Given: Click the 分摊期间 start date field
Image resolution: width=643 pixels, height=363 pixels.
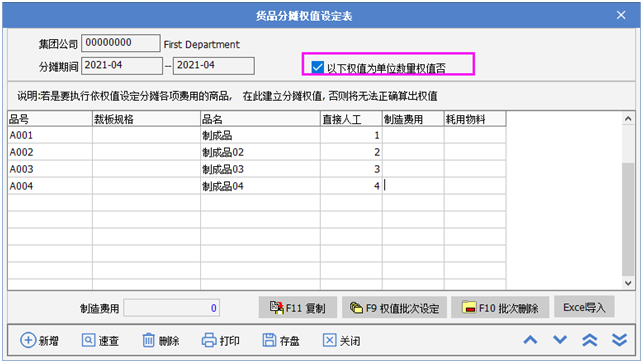Looking at the screenshot, I should pos(122,66).
